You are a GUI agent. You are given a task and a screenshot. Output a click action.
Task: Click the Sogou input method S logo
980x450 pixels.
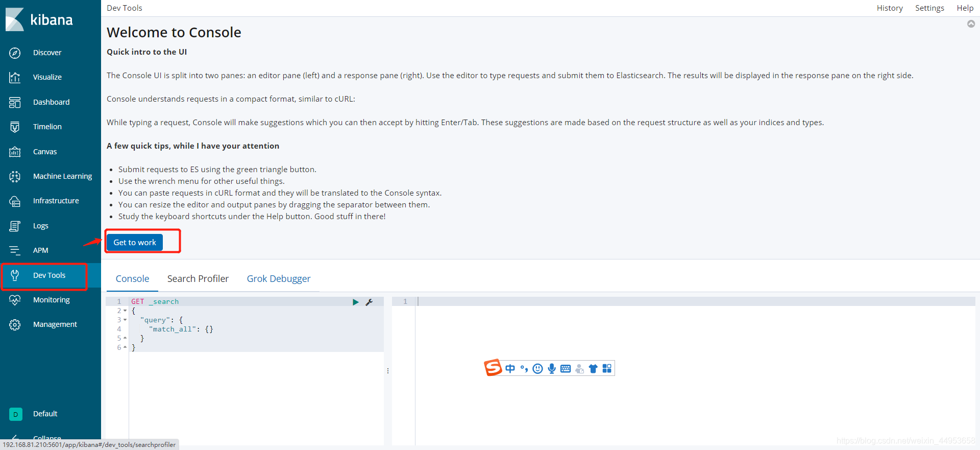click(x=493, y=367)
